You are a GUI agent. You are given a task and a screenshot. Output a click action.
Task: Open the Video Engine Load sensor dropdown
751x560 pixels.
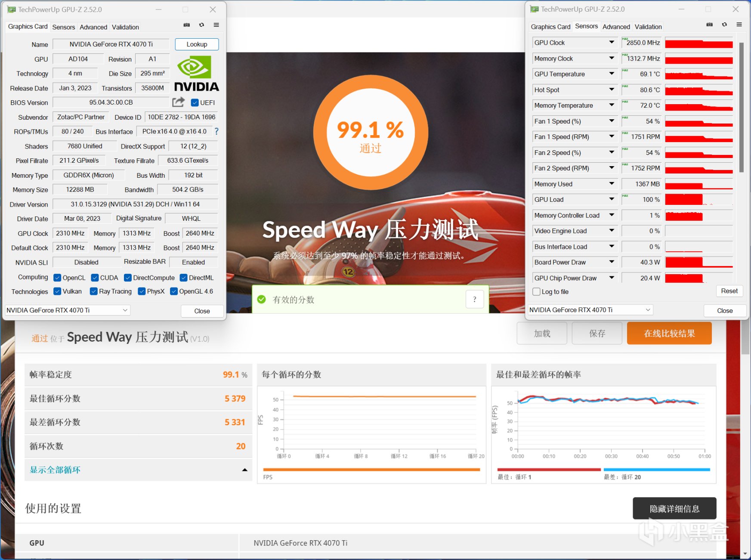tap(612, 231)
